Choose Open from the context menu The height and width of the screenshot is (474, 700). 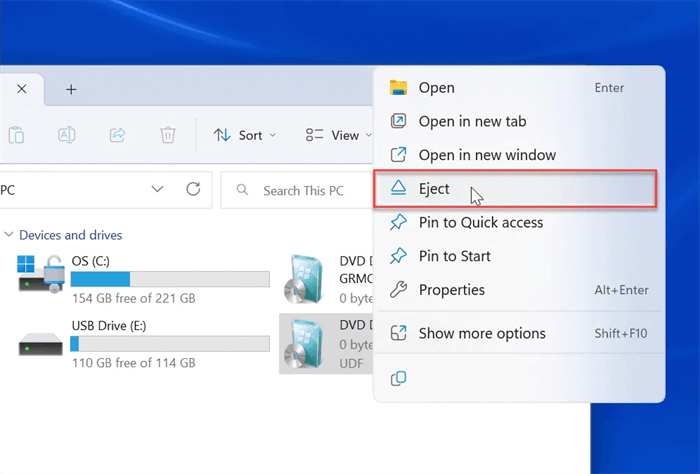point(519,88)
